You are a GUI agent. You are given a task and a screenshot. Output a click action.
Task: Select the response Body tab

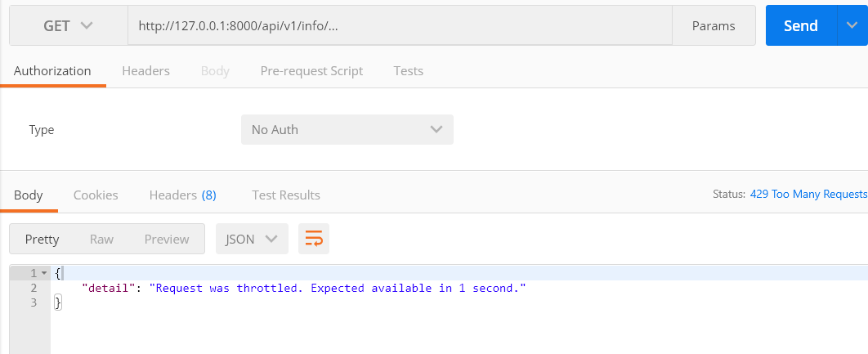pyautogui.click(x=28, y=195)
